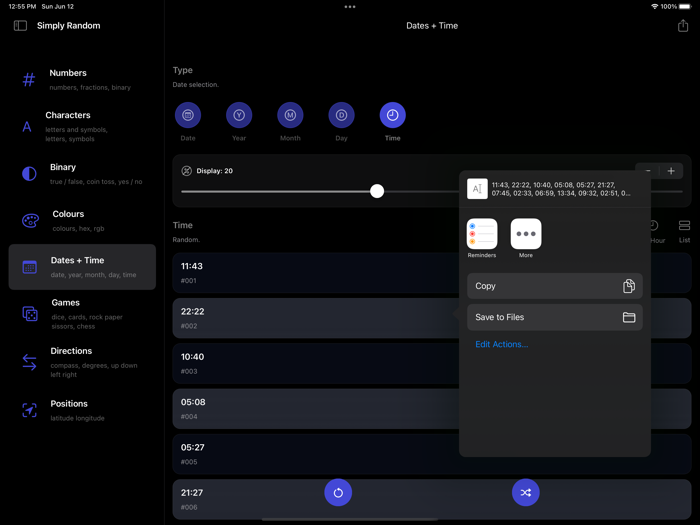Click the shared text preview header
Image resolution: width=700 pixels, height=525 pixels.
tap(554, 189)
